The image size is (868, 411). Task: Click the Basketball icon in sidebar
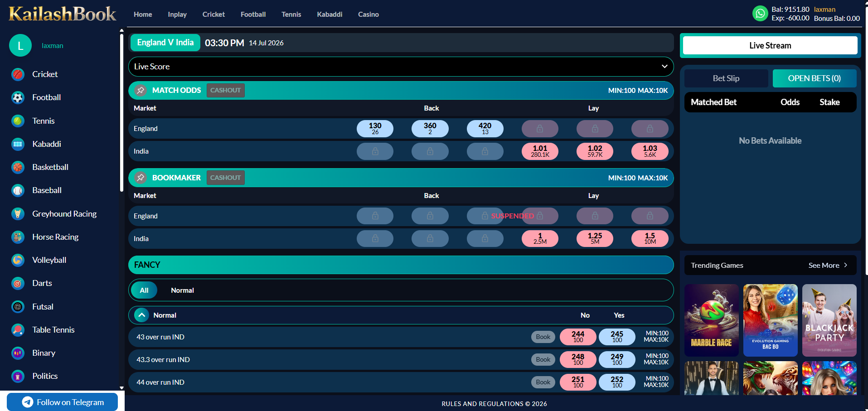pyautogui.click(x=18, y=167)
